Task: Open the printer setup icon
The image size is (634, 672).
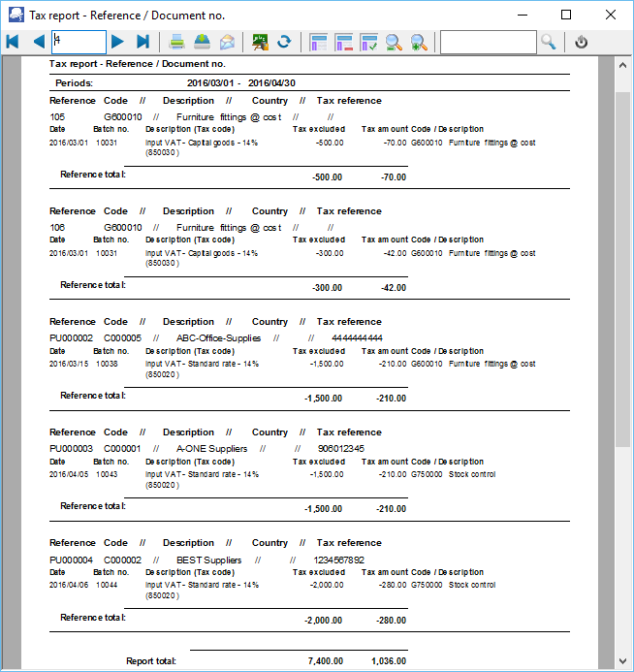Action: (x=202, y=42)
